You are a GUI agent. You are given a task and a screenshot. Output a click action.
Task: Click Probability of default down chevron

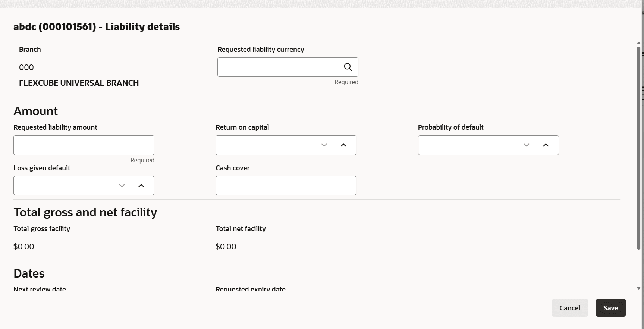point(526,145)
